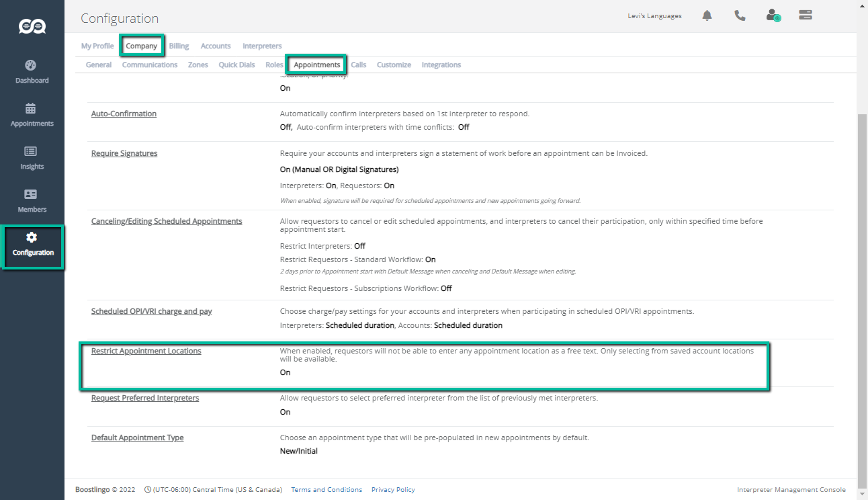Open Restrict Appointment Locations setting

[x=146, y=351]
